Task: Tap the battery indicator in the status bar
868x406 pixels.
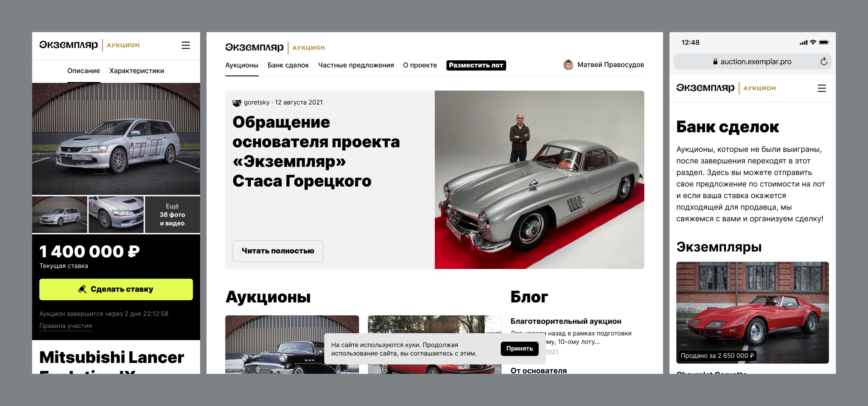Action: click(824, 42)
